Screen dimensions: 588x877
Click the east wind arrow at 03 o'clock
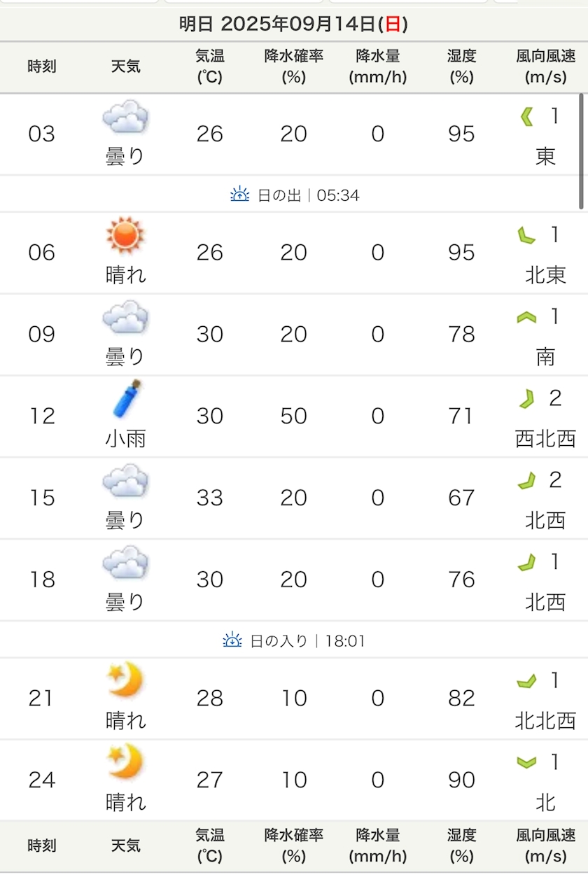(x=527, y=117)
